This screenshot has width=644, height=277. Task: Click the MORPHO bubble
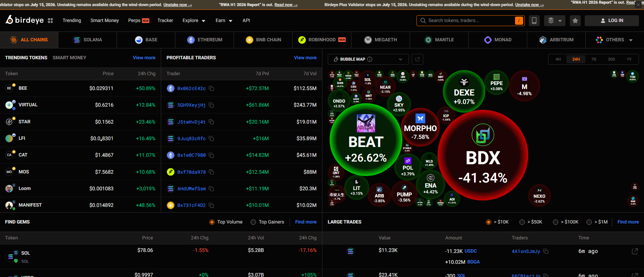(420, 127)
